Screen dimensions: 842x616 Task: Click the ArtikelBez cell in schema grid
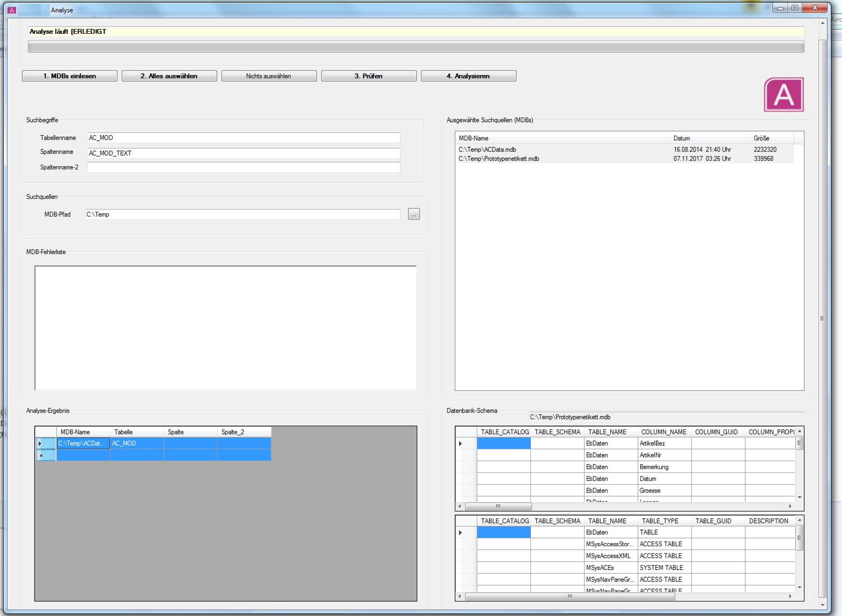coord(664,443)
